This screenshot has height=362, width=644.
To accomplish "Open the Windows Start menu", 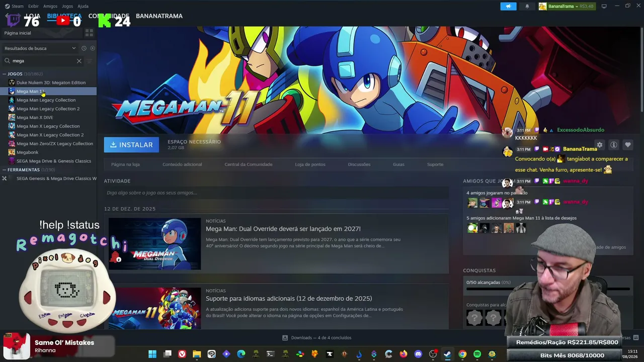I will pyautogui.click(x=152, y=354).
